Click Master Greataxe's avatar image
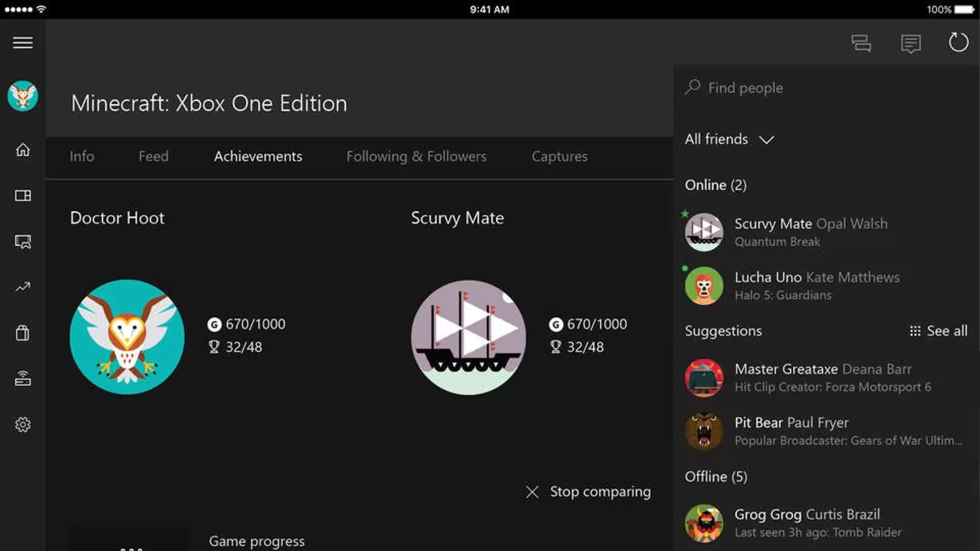 (x=704, y=378)
